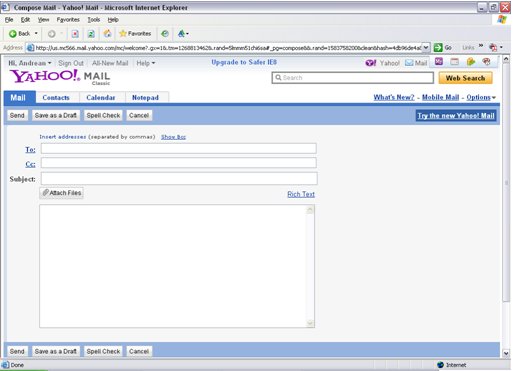
Task: Click the calendar window icon in header
Action: click(455, 62)
